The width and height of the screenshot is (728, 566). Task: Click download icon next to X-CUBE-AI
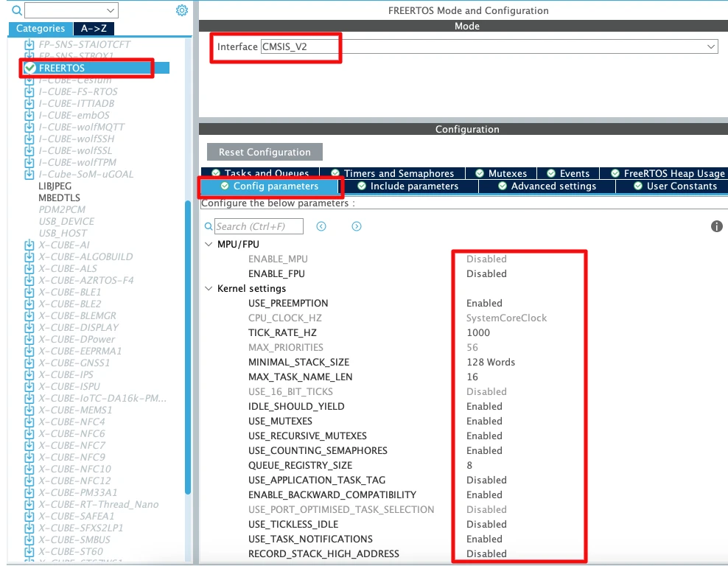[x=29, y=245]
